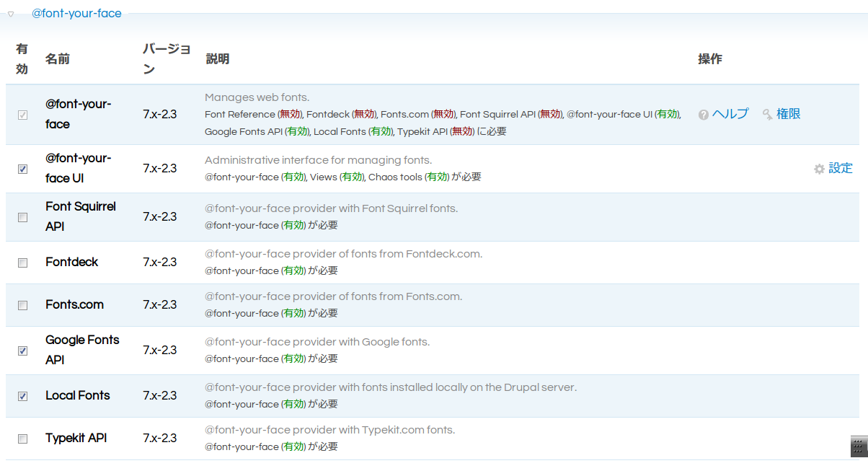Click the 名前 column header
This screenshot has height=471, width=868.
[x=58, y=58]
